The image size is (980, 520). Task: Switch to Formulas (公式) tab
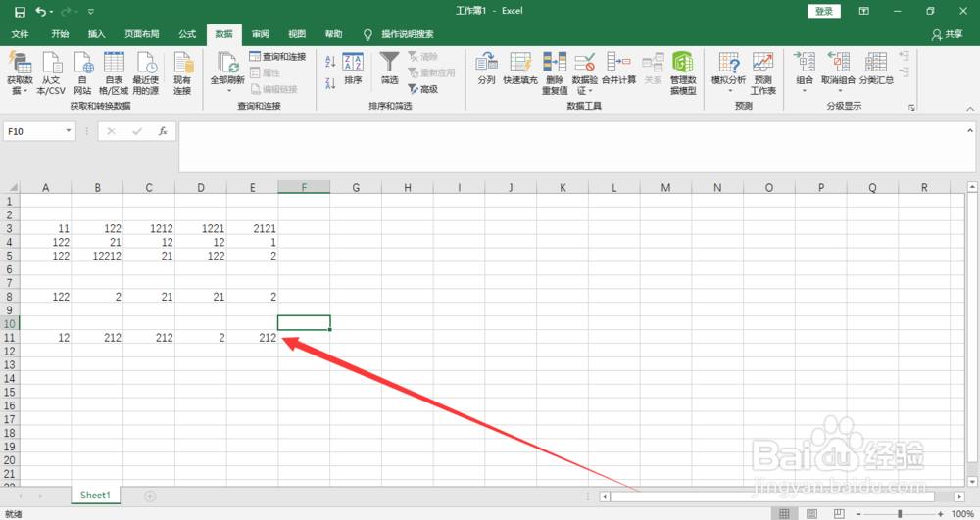pyautogui.click(x=187, y=34)
